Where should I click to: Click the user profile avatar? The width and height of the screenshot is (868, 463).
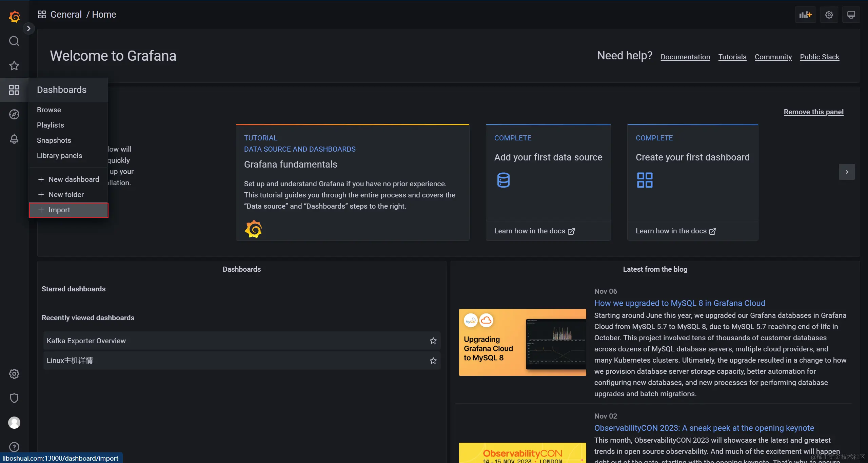tap(14, 423)
